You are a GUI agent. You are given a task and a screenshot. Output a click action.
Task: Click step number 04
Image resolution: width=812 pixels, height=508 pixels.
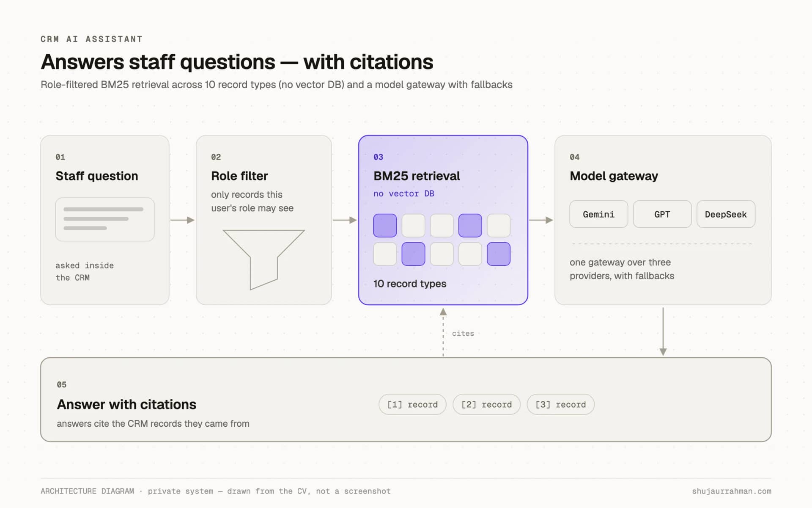[x=575, y=157]
